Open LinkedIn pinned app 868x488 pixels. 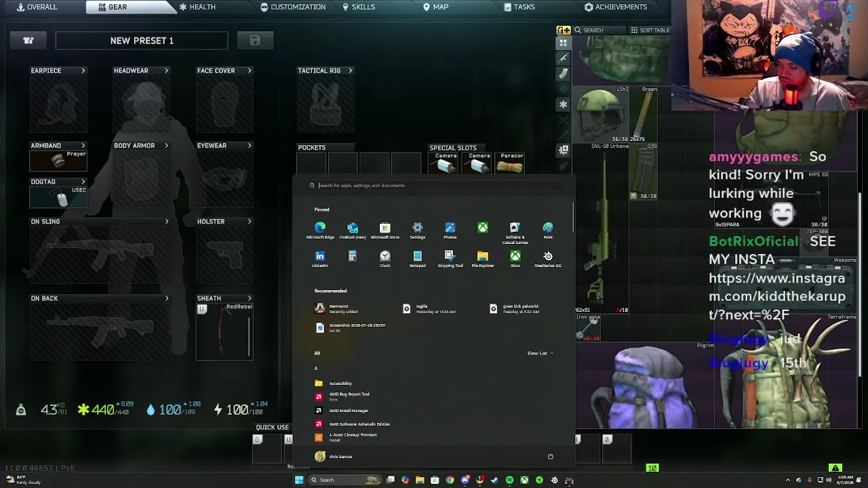320,259
